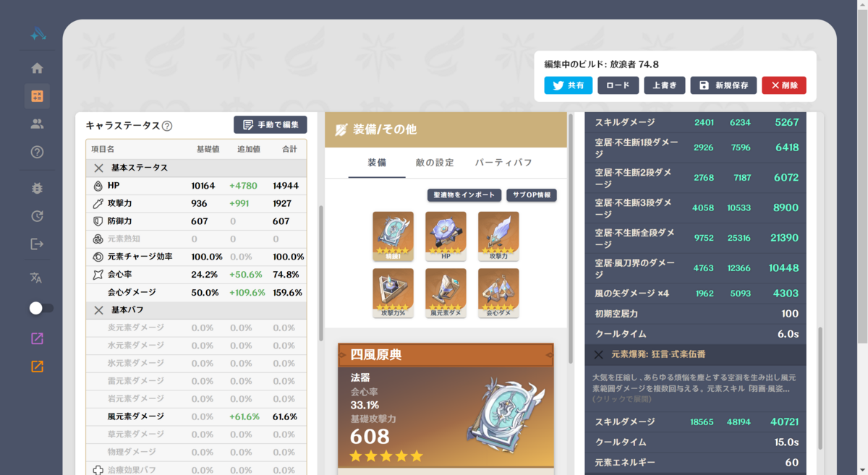Collapse the 元素爆発: 狂言·式楽伍番 section
868x475 pixels.
[598, 354]
